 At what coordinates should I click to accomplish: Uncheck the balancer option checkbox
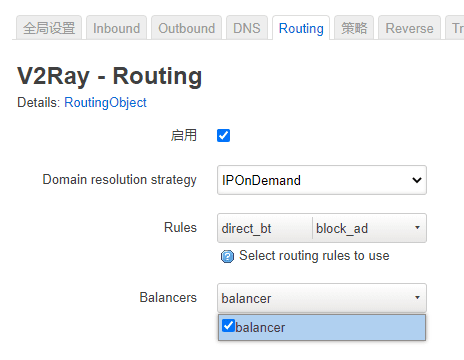tap(228, 325)
